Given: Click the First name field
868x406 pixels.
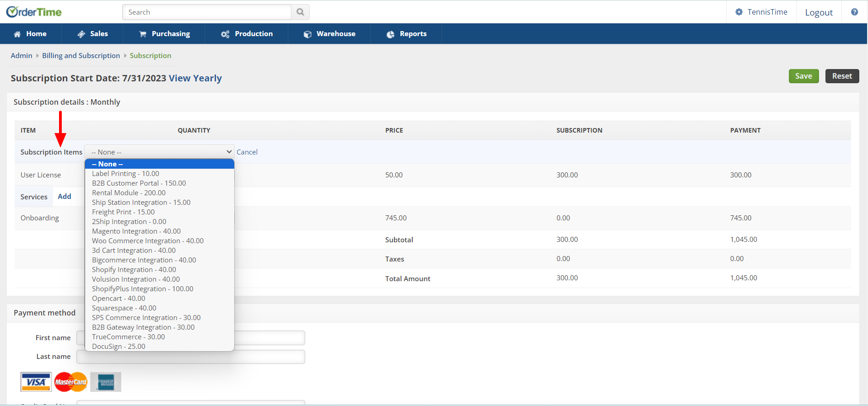Looking at the screenshot, I should 191,338.
